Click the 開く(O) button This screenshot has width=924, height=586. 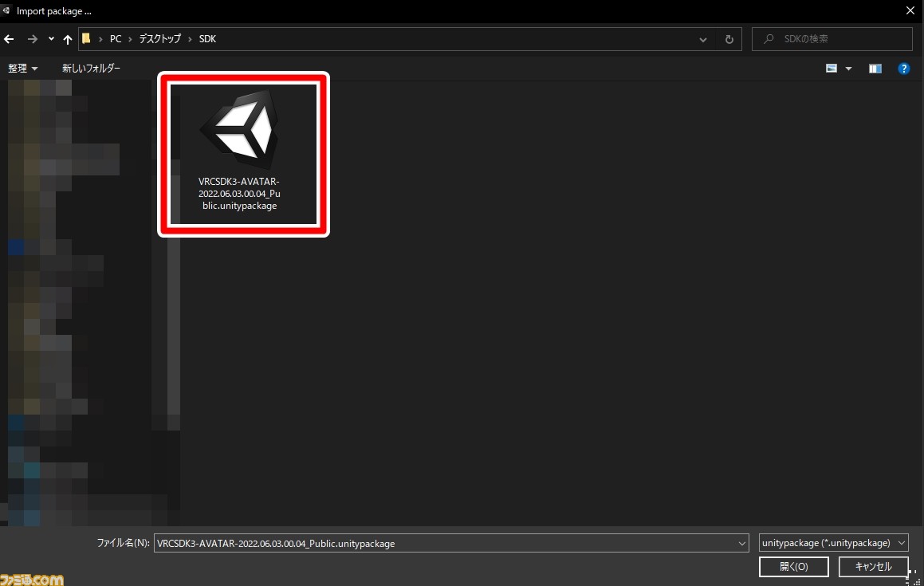(x=794, y=567)
